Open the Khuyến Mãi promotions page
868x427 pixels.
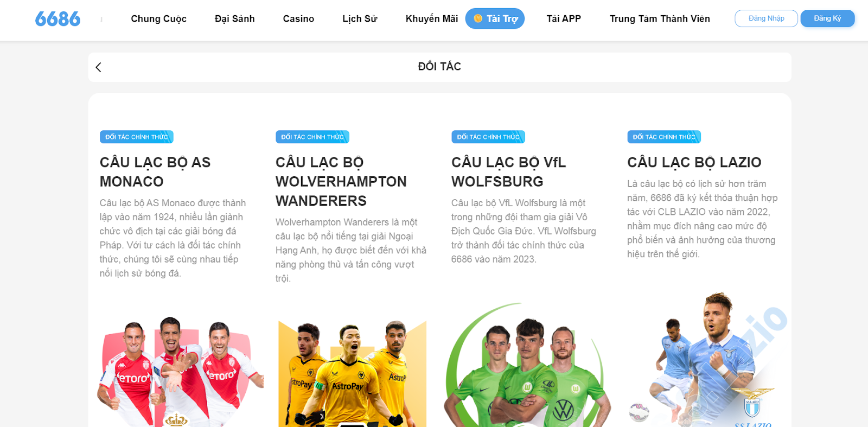432,19
